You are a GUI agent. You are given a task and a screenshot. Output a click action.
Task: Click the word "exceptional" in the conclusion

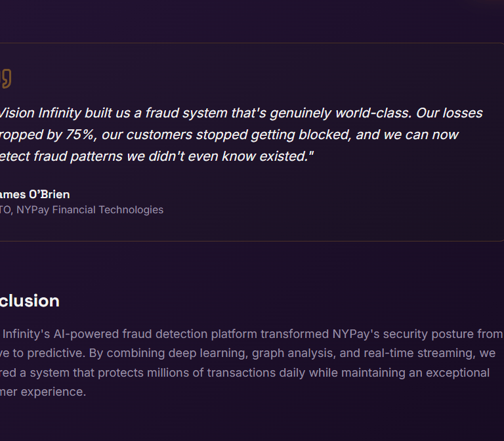pos(459,373)
